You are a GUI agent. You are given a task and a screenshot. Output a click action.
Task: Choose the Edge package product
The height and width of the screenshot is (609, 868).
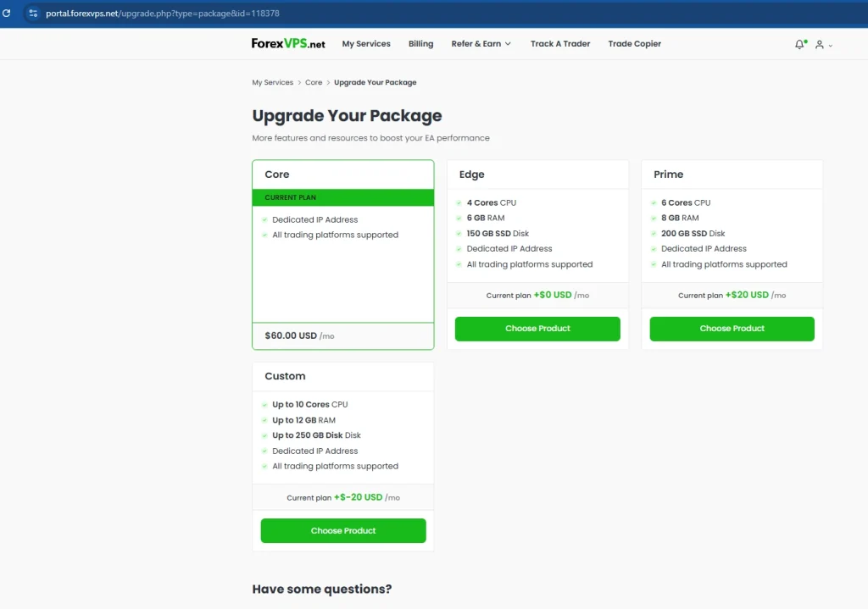[x=537, y=329]
